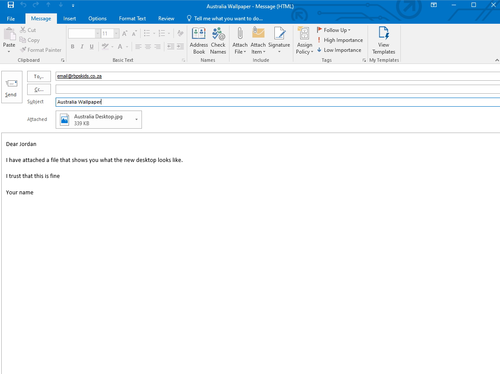Increase font size with the Grow Font icon
Image resolution: width=500 pixels, height=374 pixels.
tap(125, 33)
